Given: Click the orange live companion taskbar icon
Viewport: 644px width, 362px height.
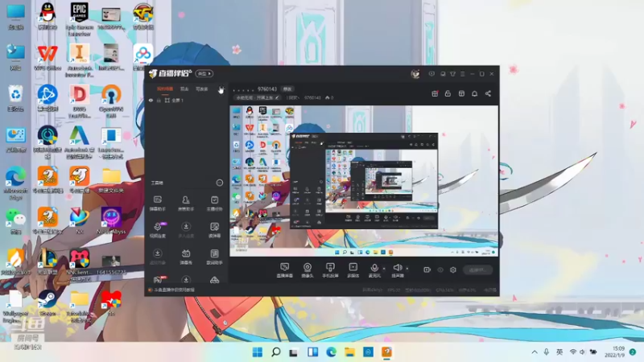Looking at the screenshot, I should tap(386, 352).
